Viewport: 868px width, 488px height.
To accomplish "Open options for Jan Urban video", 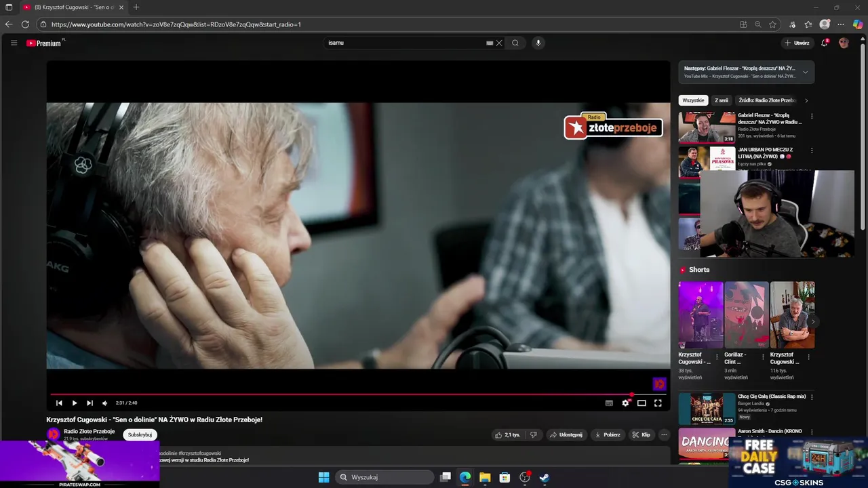I will 812,150.
